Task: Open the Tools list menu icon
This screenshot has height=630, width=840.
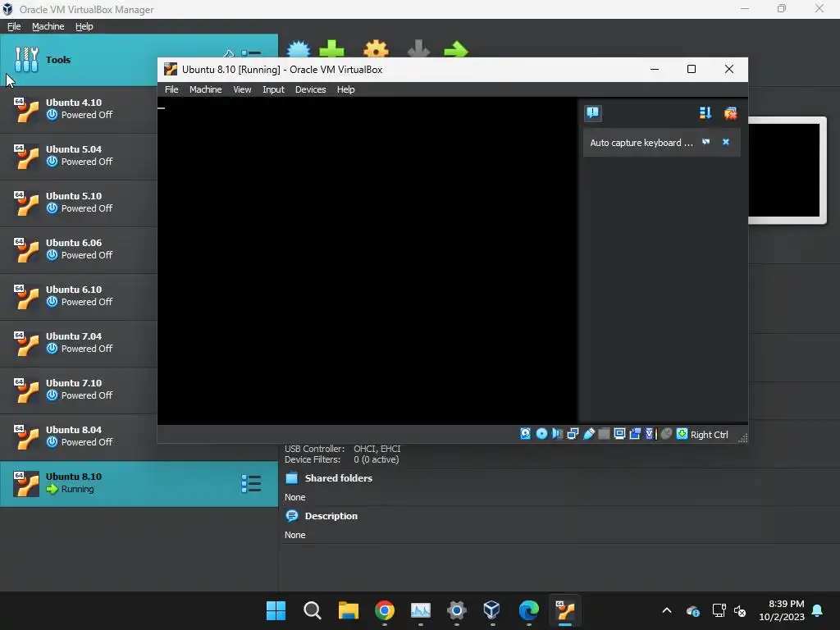Action: click(251, 53)
